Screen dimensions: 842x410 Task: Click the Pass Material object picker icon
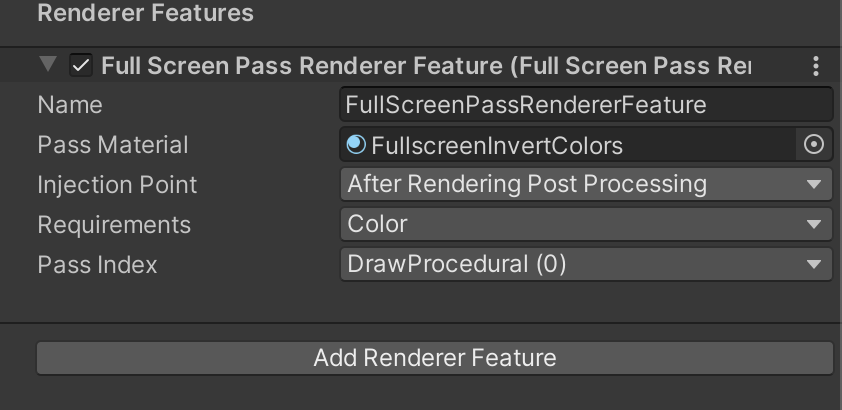[x=814, y=145]
